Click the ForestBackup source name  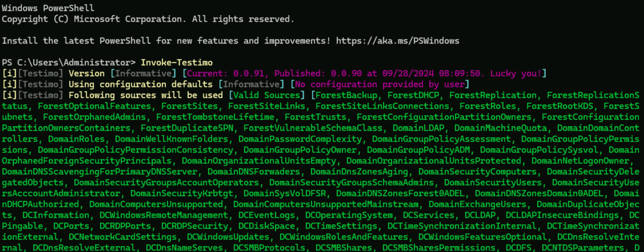346,95
